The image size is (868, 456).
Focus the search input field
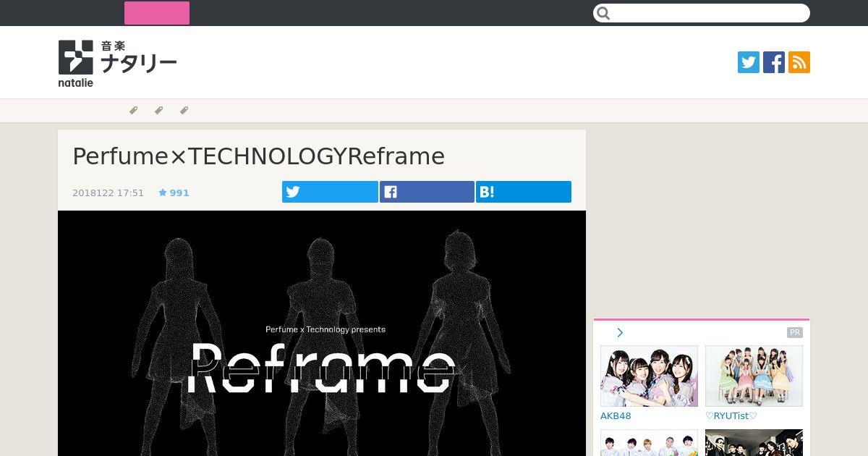point(702,13)
